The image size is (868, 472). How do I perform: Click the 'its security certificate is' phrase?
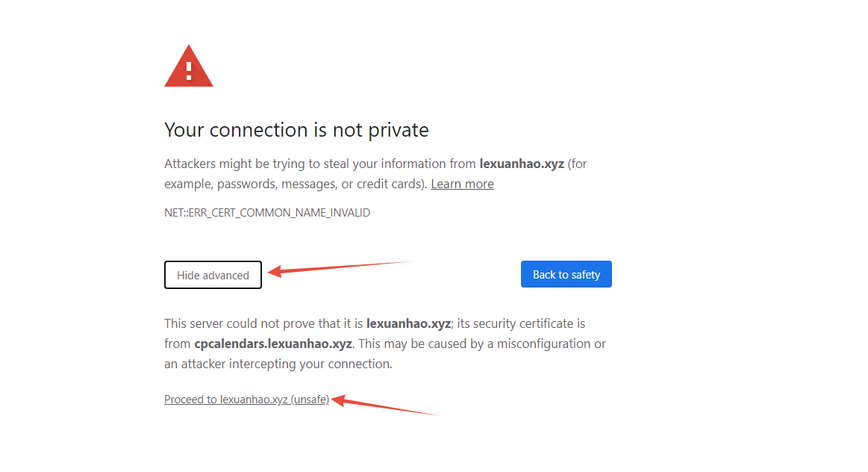pyautogui.click(x=521, y=323)
